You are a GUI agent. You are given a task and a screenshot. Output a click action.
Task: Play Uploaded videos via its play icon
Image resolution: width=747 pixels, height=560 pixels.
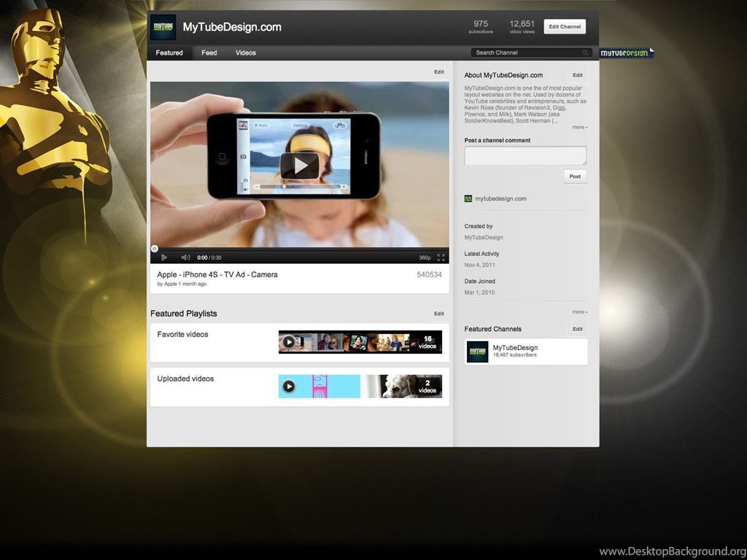[x=289, y=386]
